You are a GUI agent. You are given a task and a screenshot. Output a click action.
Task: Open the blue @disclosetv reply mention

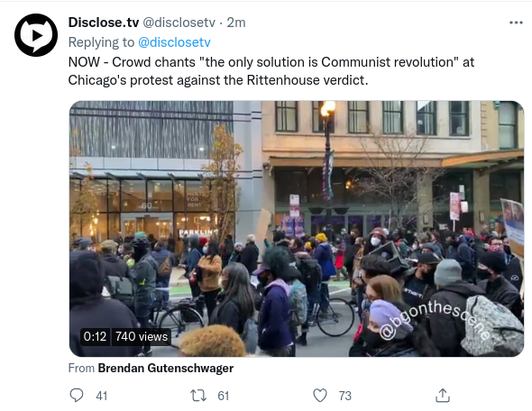tap(174, 42)
